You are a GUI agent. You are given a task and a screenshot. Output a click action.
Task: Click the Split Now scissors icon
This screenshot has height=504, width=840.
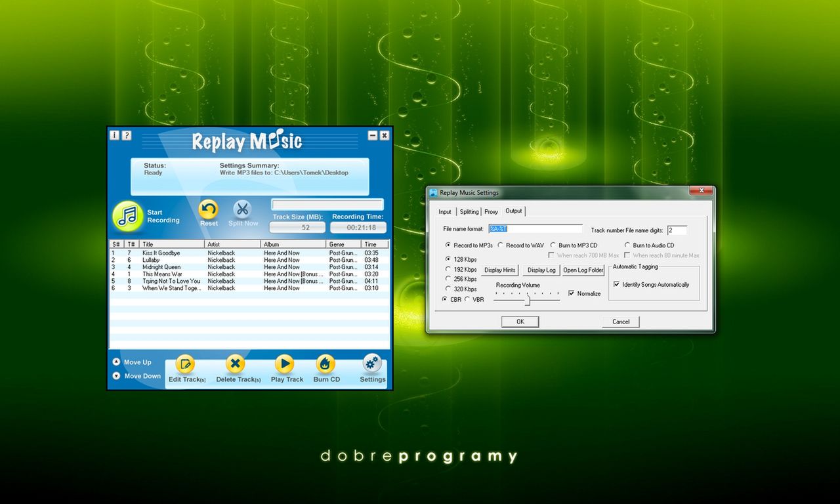coord(243,209)
